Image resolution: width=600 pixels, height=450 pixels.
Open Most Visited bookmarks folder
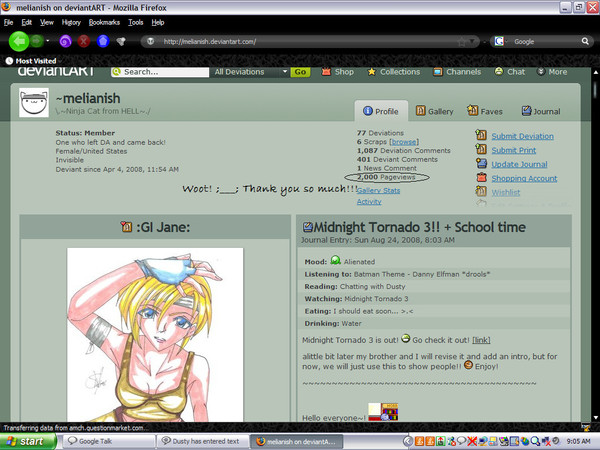tap(31, 61)
